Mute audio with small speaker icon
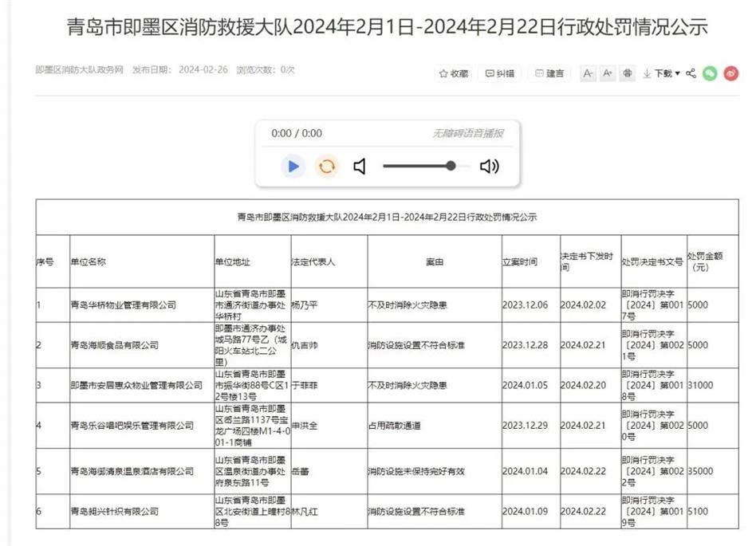 click(x=360, y=167)
